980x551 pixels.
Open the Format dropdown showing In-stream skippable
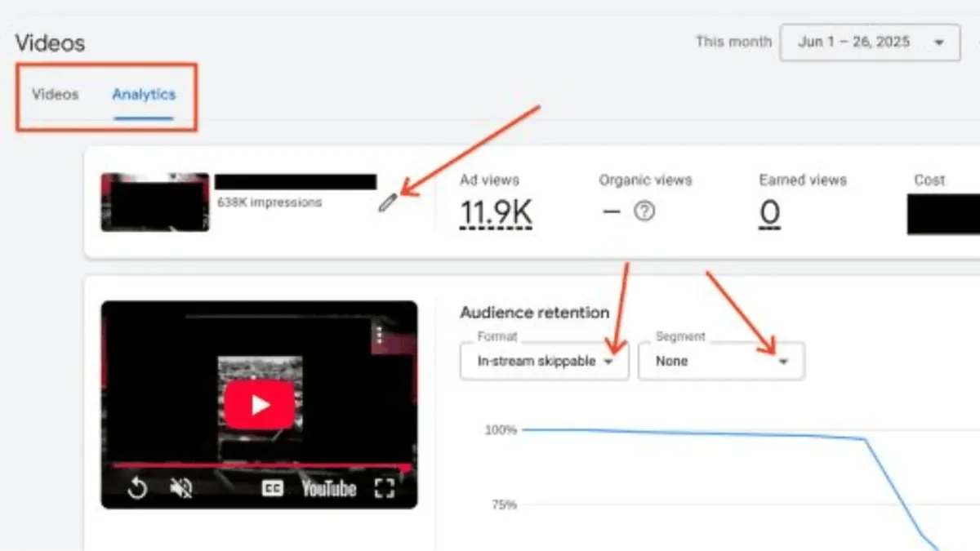[x=544, y=361]
